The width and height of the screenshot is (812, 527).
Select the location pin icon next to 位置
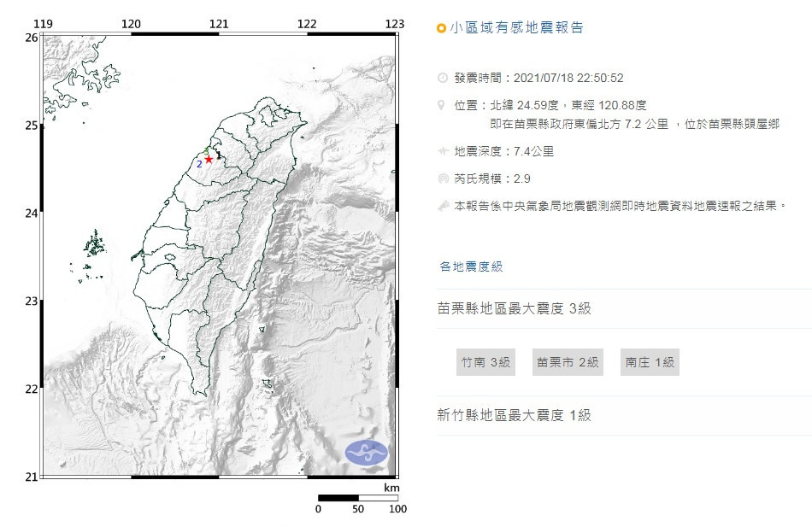(x=442, y=104)
